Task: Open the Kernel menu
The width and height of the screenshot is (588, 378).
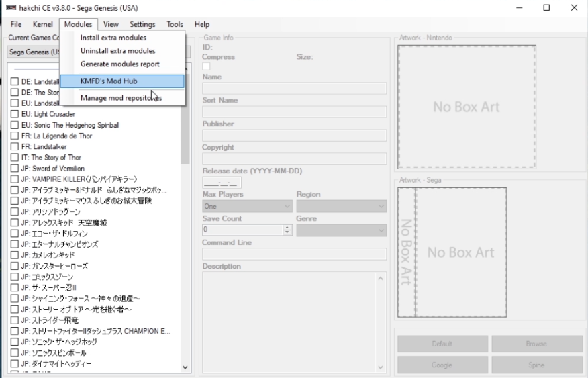Action: click(x=43, y=24)
